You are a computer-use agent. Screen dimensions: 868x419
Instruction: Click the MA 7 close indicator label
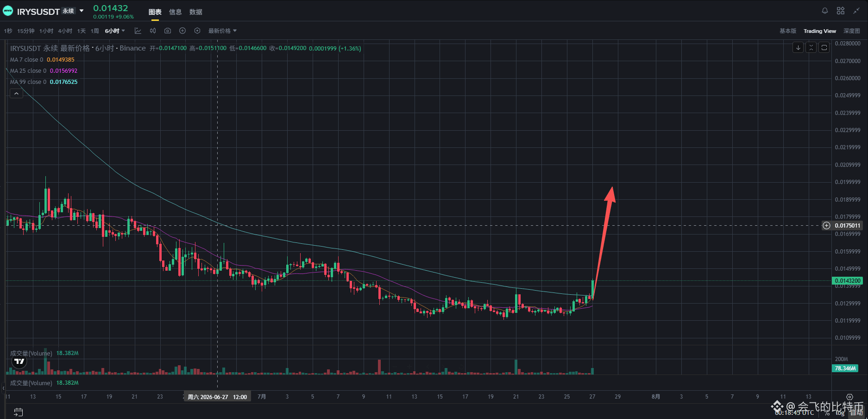point(26,60)
